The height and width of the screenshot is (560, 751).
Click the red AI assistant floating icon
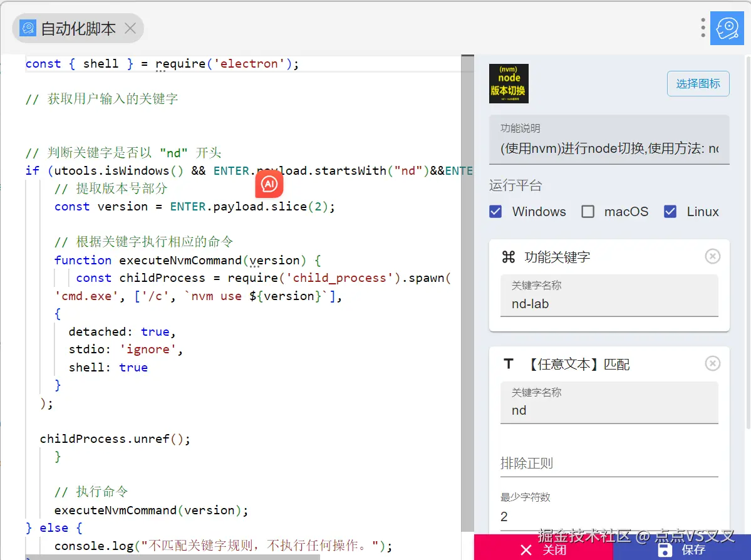click(269, 184)
